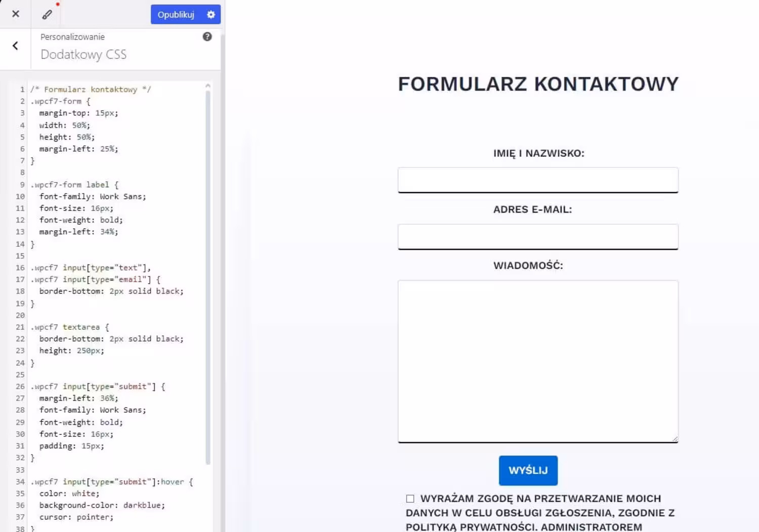Click the paintbrush theme icon

[47, 15]
